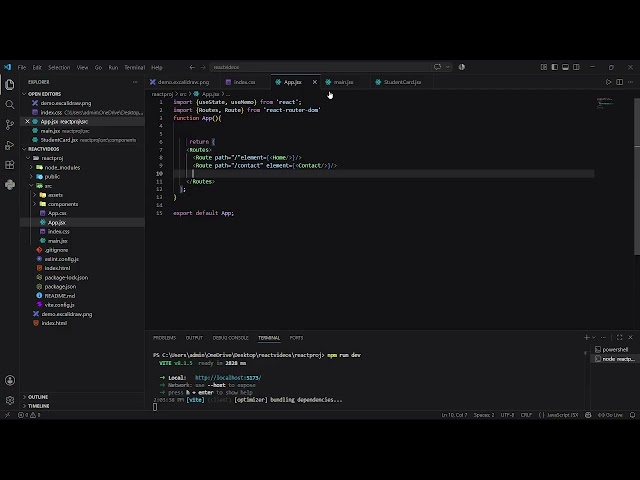640x480 pixels.
Task: Click the editor minimap preview
Action: point(605,103)
